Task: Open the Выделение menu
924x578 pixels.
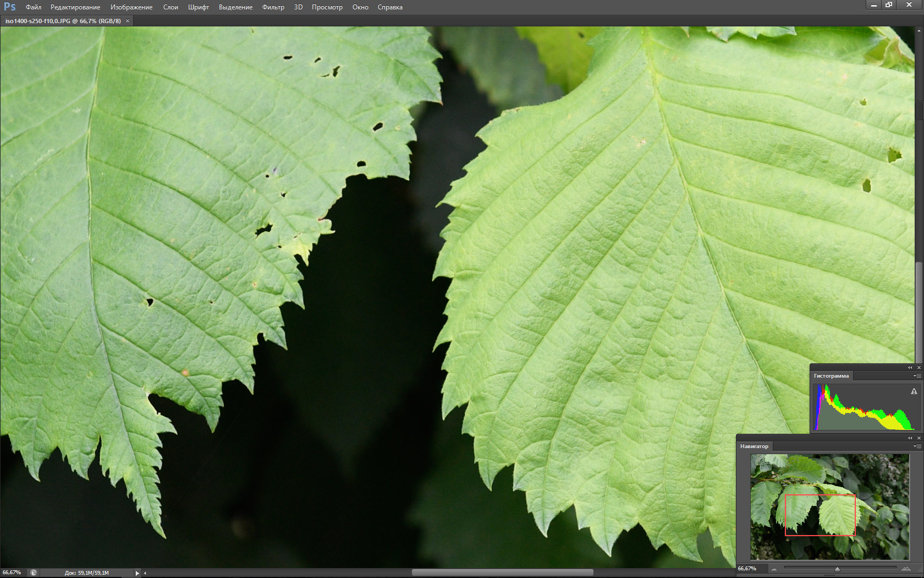Action: tap(235, 7)
